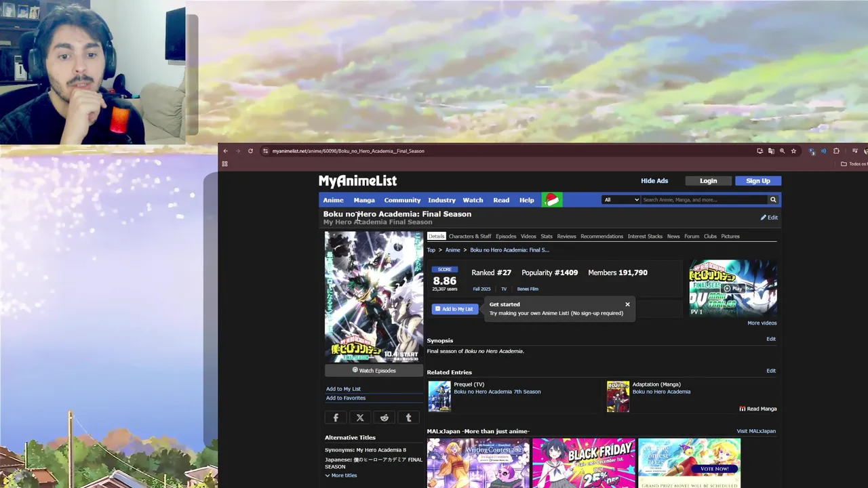The image size is (868, 488).
Task: Open the extensions puzzle icon
Action: click(836, 151)
